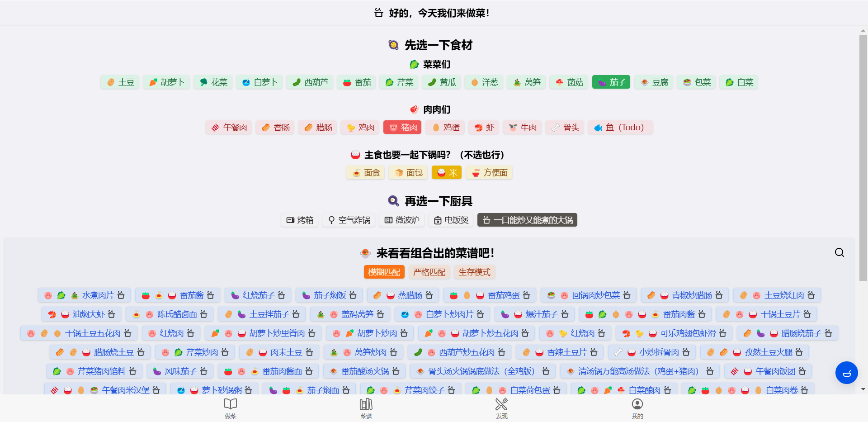Switch to 生存模式 matching mode
The width and height of the screenshot is (868, 422).
tap(474, 272)
